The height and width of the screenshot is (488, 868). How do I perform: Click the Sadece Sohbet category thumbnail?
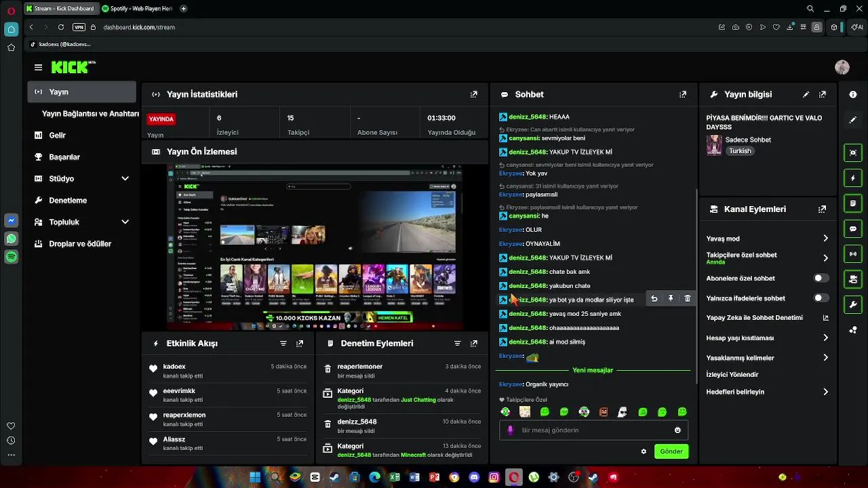click(714, 145)
